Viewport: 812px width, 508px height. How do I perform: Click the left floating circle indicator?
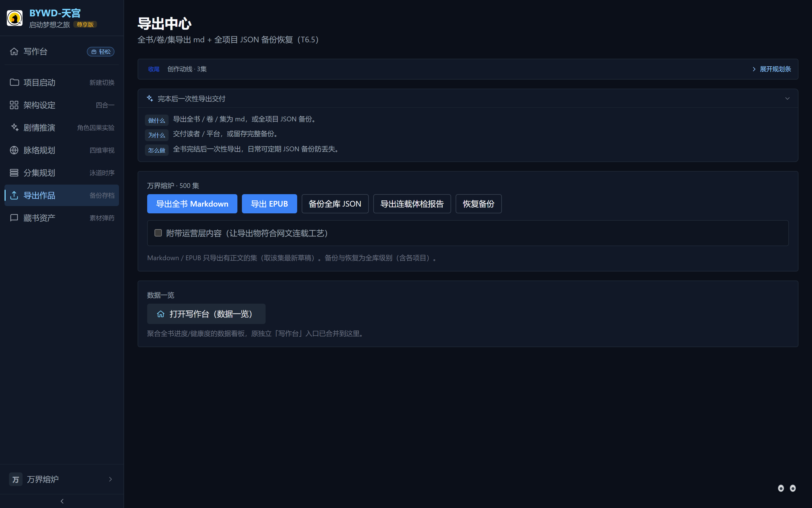click(x=781, y=488)
